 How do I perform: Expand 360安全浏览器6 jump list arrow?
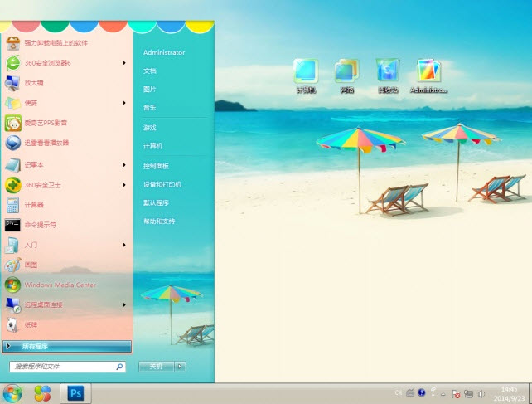click(124, 62)
